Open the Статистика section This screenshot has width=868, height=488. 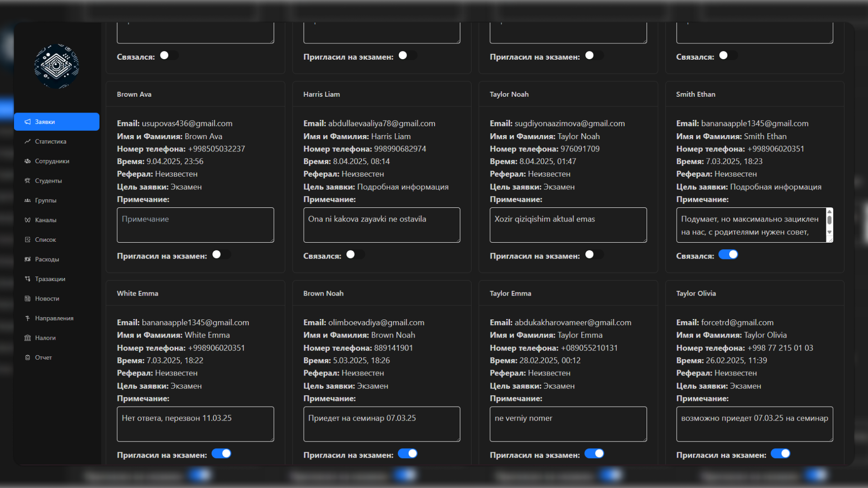coord(57,141)
